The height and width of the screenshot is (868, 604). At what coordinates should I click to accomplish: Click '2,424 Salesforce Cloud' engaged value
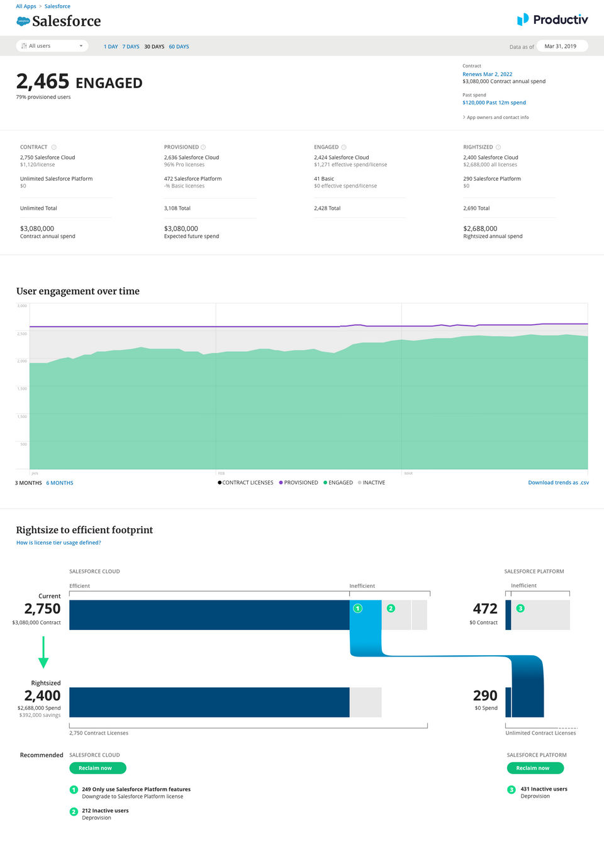pos(341,157)
